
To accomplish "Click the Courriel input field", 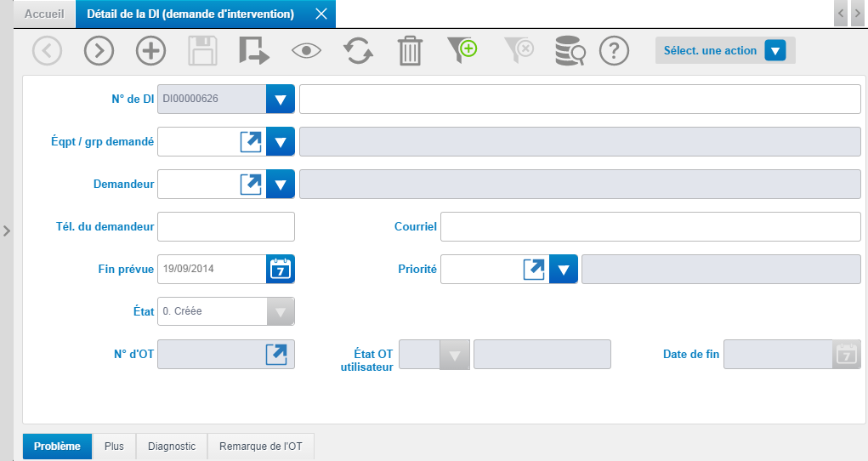I will [650, 226].
